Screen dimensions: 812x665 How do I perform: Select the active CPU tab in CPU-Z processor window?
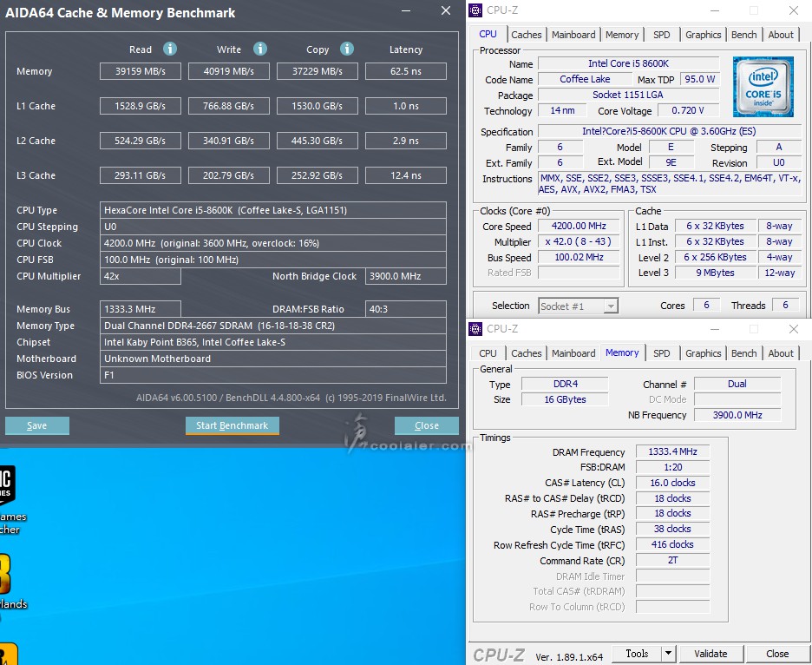pos(488,34)
